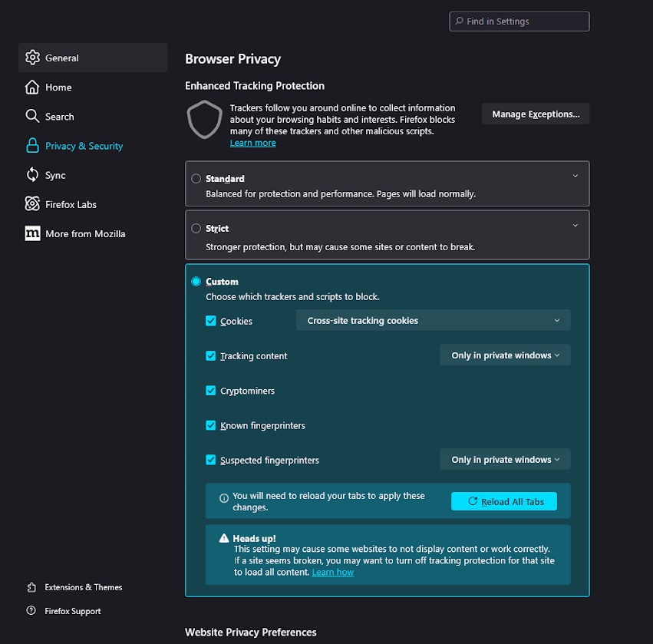
Task: Click the Website Privacy Preferences heading
Action: 251,632
